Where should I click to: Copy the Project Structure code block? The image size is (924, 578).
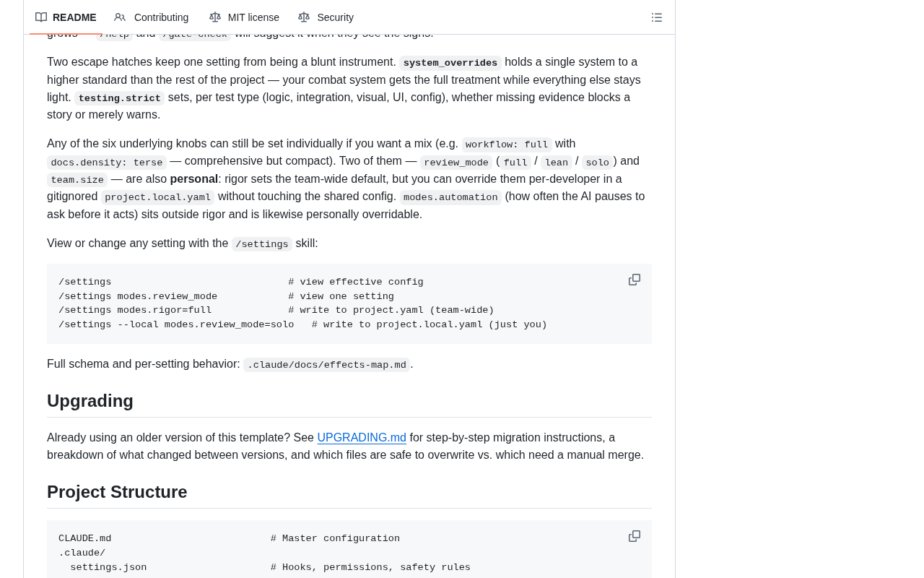[x=635, y=536]
